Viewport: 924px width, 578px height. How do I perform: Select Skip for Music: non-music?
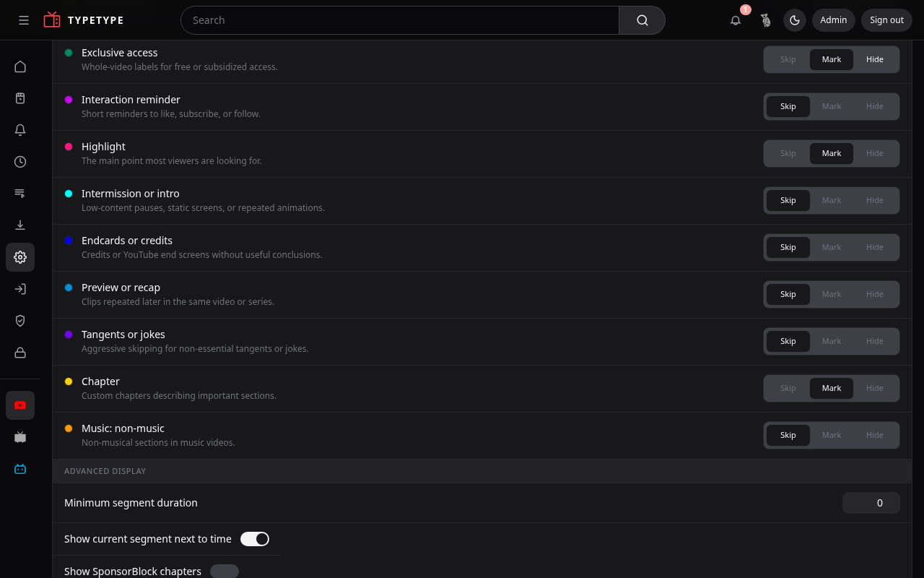[788, 435]
